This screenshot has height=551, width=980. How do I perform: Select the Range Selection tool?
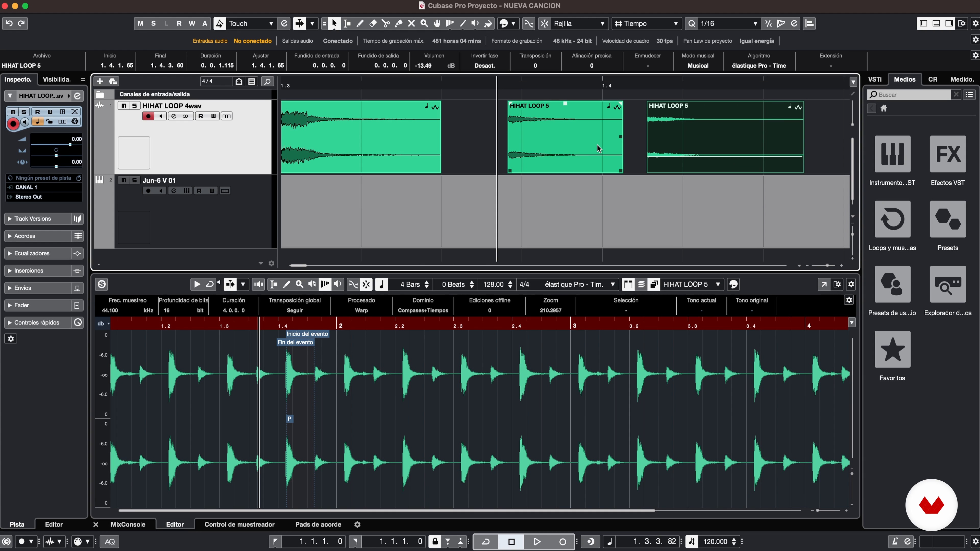(347, 23)
